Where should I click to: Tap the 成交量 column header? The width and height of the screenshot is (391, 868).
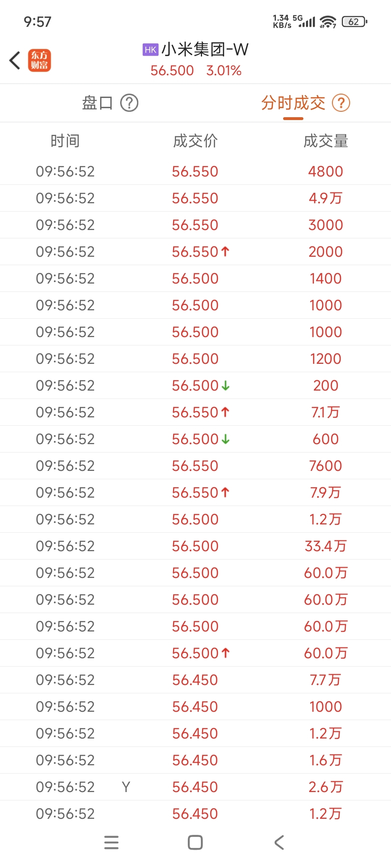point(326,141)
